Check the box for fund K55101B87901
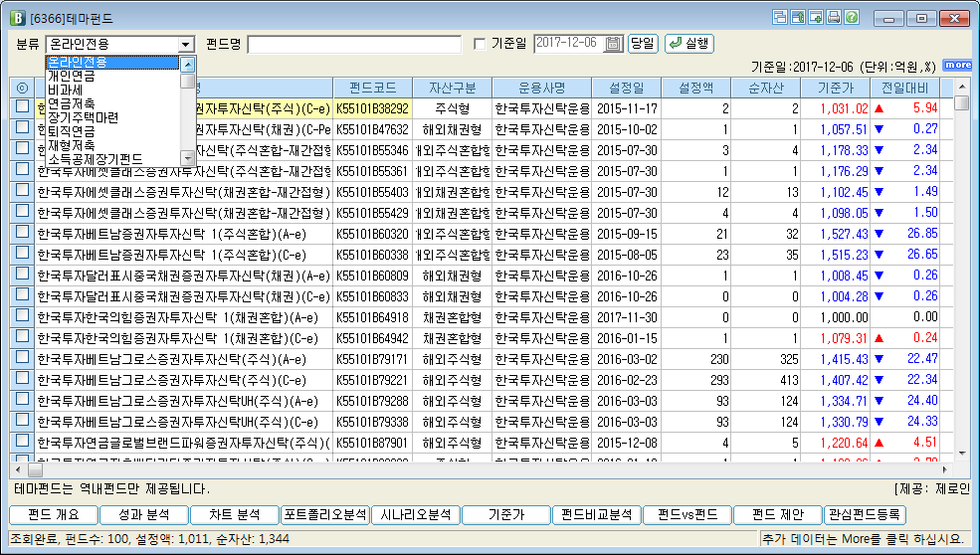Viewport: 980px width, 555px height. click(23, 440)
